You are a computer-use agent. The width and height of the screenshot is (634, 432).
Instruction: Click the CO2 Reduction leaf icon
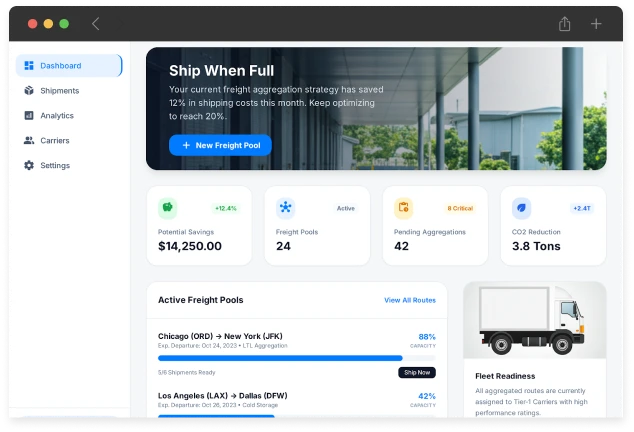tap(522, 208)
